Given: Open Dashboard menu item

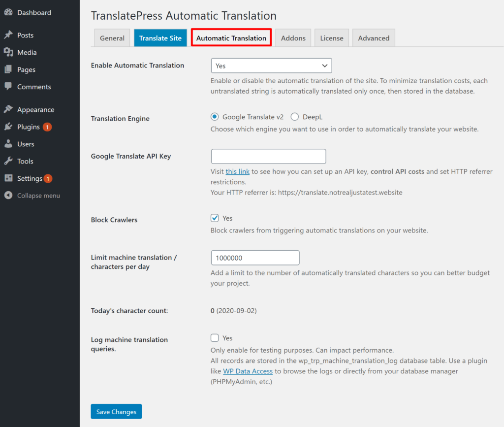Looking at the screenshot, I should click(34, 12).
